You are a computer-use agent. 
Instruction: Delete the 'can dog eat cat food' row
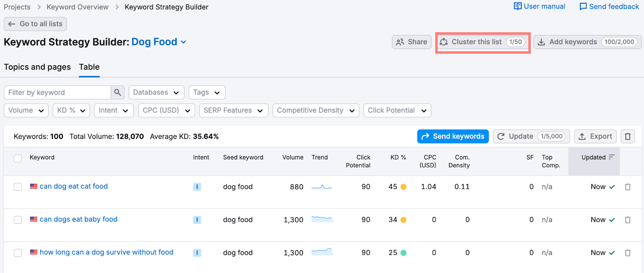pos(627,187)
